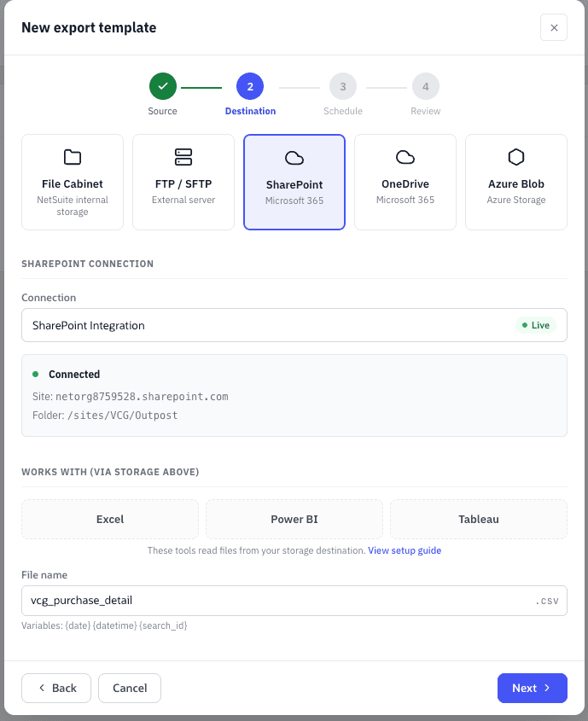
Task: Click the chevron arrow on the Next button
Action: tap(547, 688)
